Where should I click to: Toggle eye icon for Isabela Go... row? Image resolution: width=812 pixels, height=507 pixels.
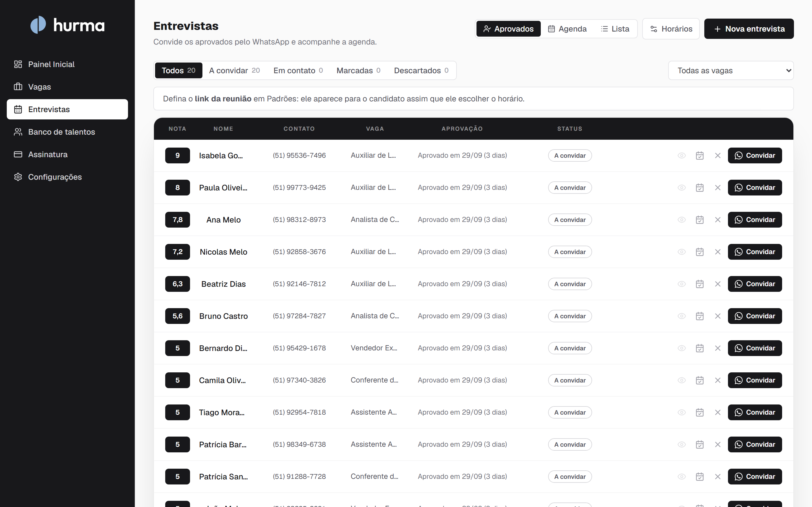(681, 155)
